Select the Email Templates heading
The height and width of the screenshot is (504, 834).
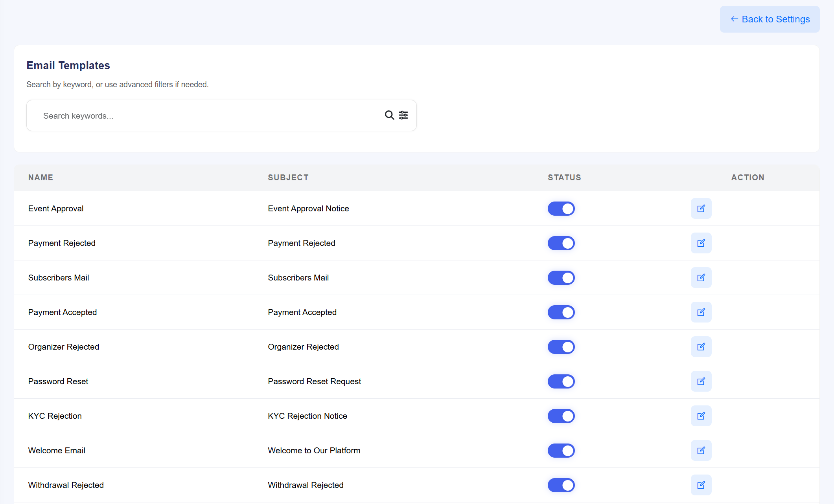pyautogui.click(x=68, y=65)
